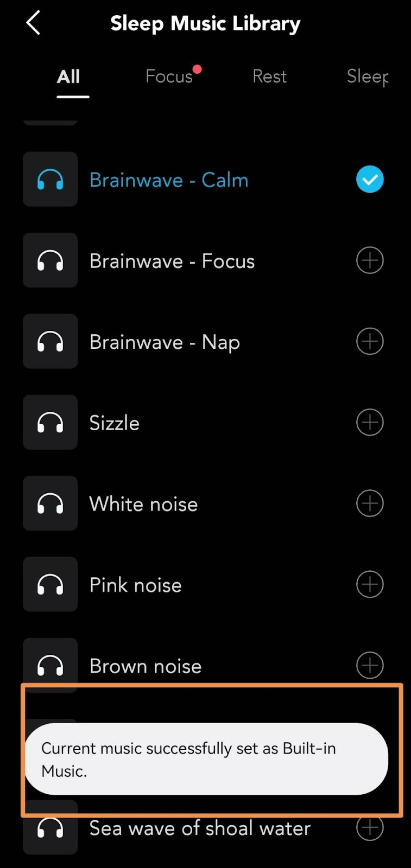Tap the Built-in Music success toast

(206, 759)
